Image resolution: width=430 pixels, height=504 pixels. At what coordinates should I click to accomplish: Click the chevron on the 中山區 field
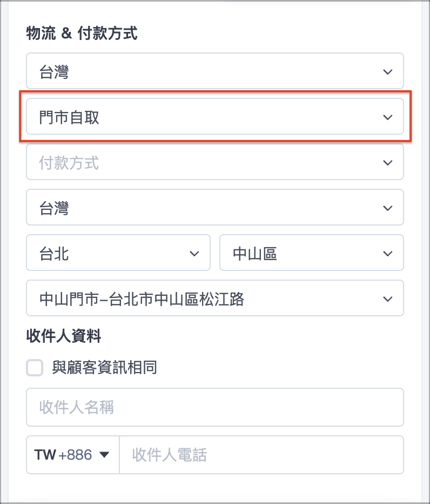pos(388,253)
